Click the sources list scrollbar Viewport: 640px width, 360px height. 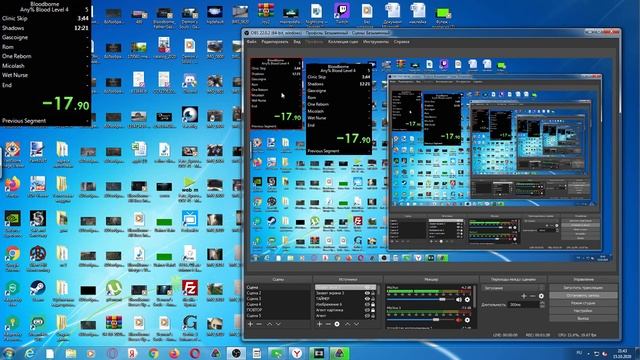tap(378, 291)
